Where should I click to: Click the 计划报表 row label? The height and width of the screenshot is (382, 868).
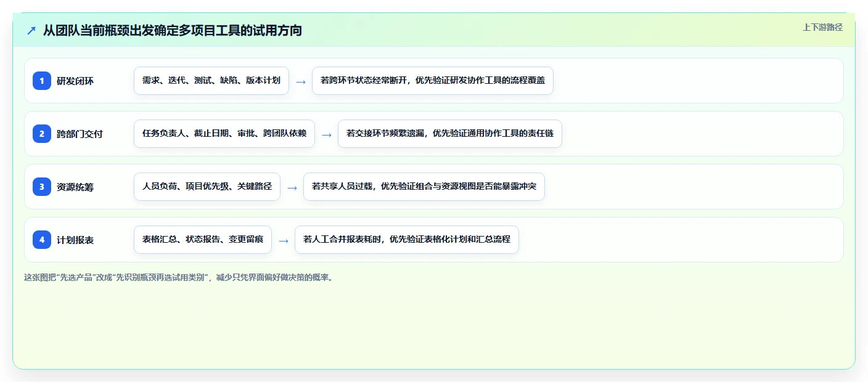[75, 240]
